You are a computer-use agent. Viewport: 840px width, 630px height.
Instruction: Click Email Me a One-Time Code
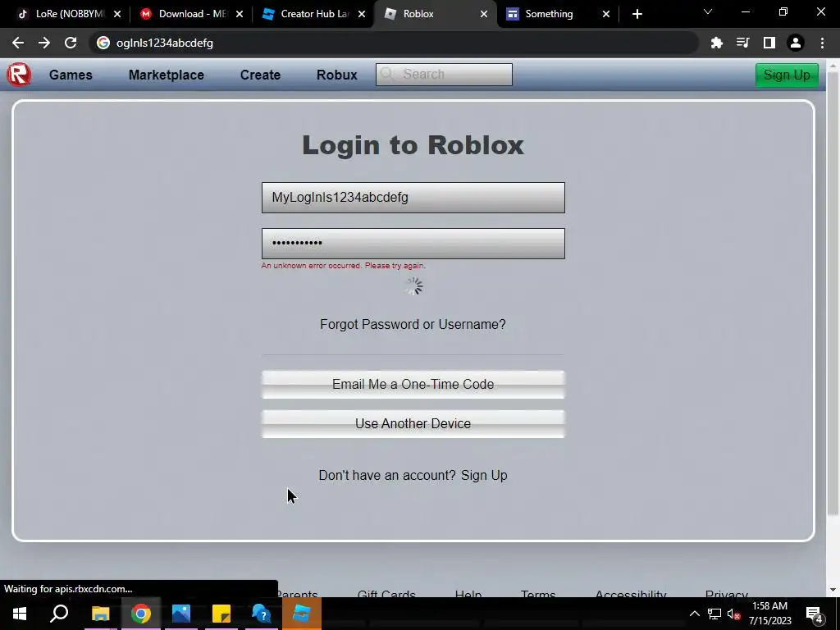[413, 385]
